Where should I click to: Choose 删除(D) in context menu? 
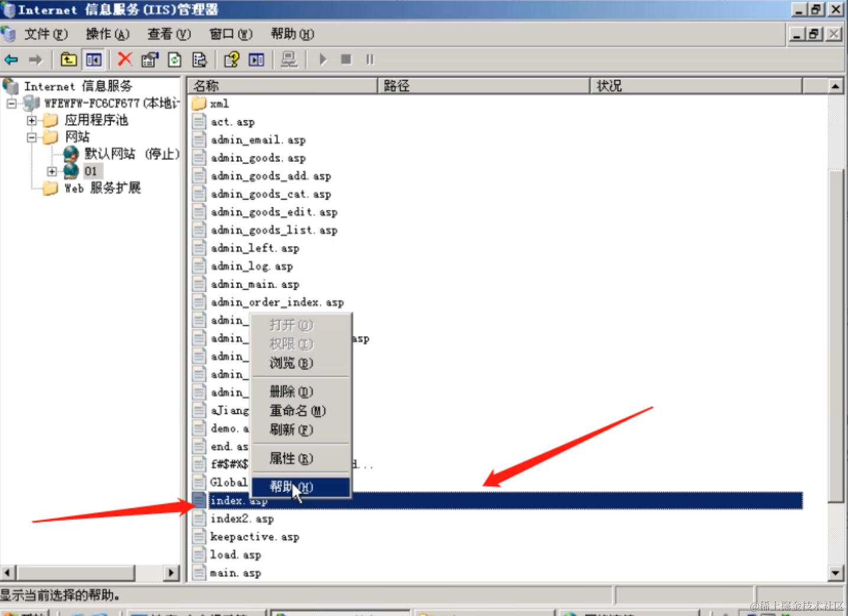point(301,392)
